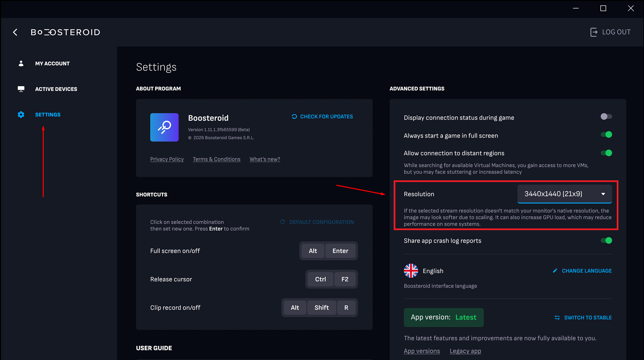This screenshot has height=360, width=644.
Task: Click the change language pencil icon
Action: (x=555, y=271)
